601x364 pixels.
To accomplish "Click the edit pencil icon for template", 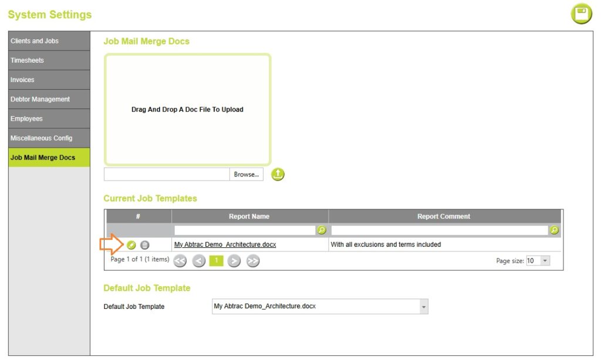I will point(131,245).
